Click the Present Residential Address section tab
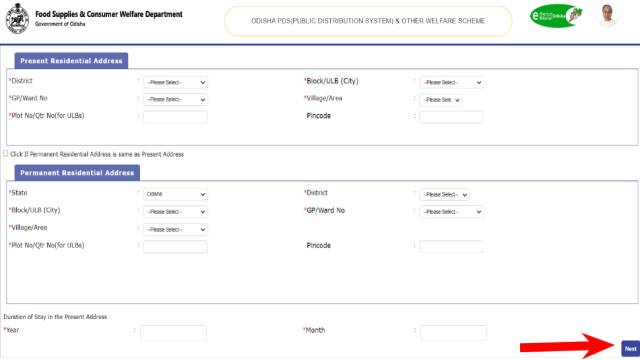This screenshot has width=640, height=360. (71, 60)
